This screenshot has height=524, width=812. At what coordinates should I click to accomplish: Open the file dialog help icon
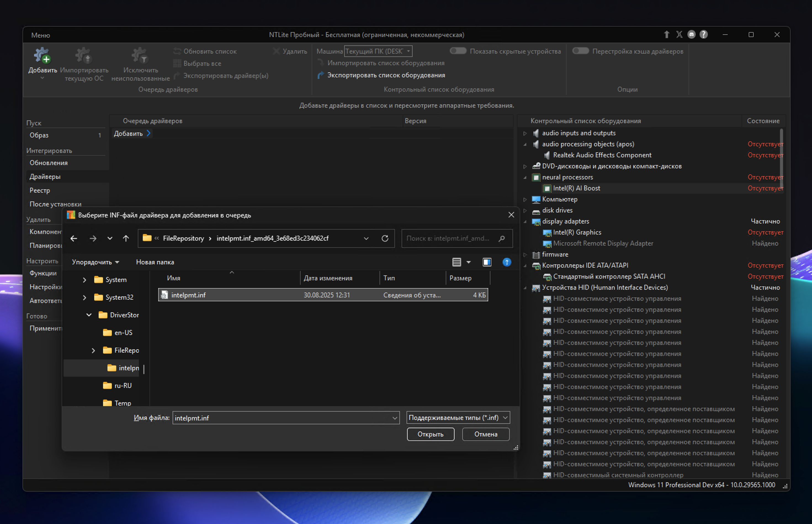coord(506,262)
